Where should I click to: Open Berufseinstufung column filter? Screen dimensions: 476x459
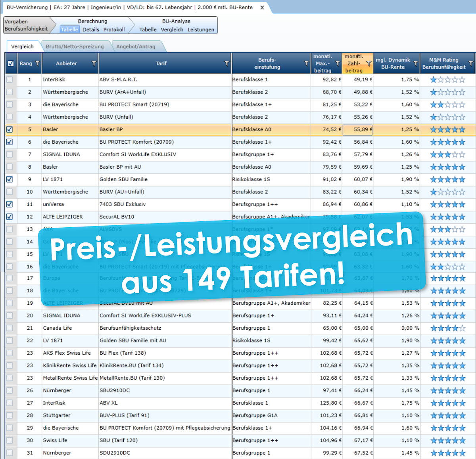[x=307, y=63]
